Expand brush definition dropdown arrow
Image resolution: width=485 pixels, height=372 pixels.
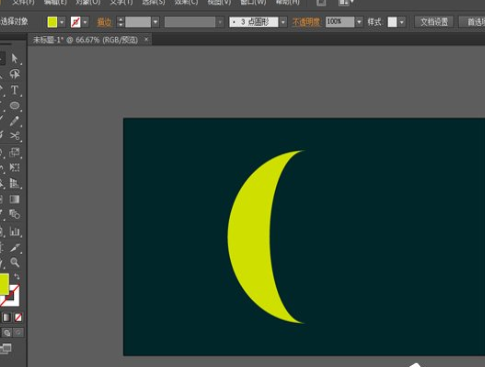(x=283, y=22)
